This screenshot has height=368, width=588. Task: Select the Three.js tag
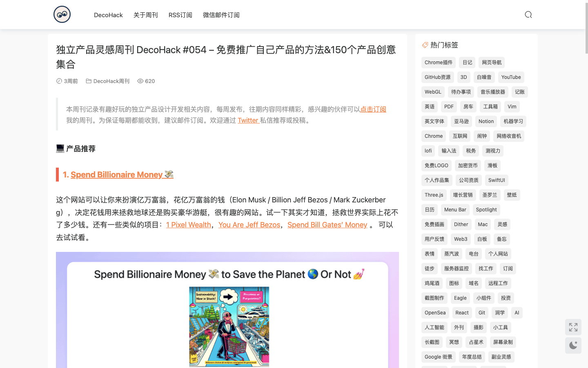(434, 195)
